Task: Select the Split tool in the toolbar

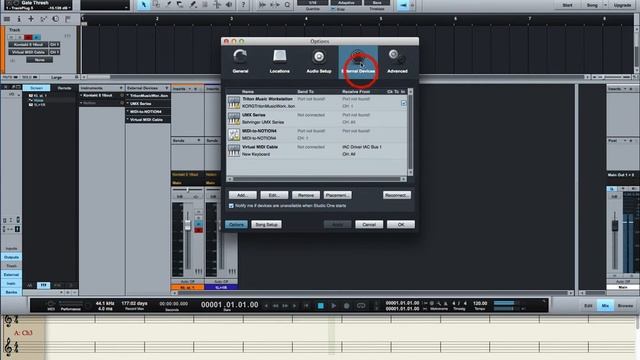Action: pyautogui.click(x=169, y=5)
